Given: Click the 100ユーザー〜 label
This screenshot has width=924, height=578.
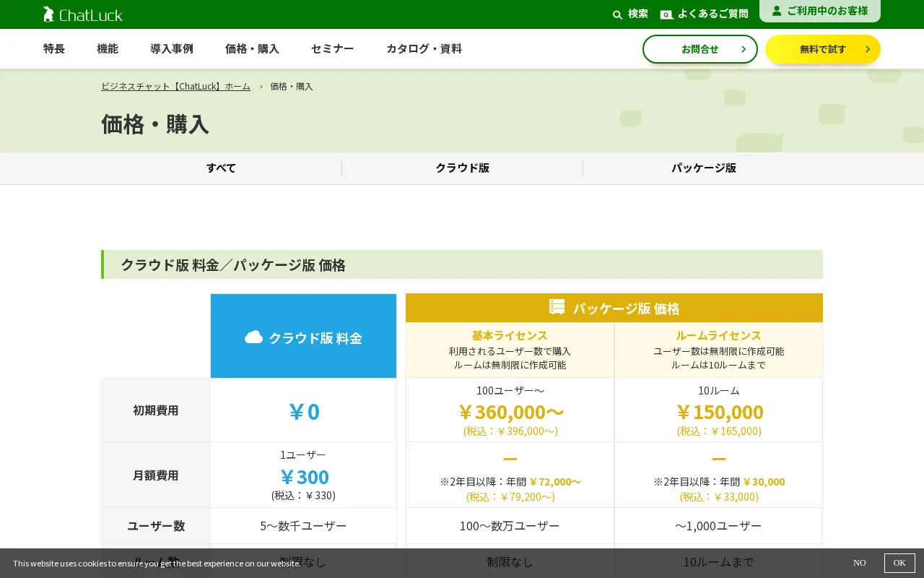Looking at the screenshot, I should pyautogui.click(x=510, y=391).
